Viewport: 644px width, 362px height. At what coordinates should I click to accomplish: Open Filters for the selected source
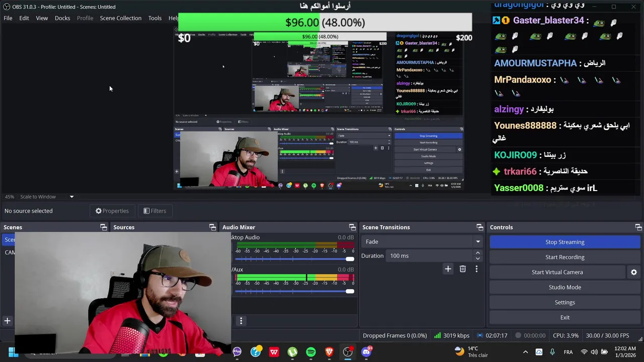[x=154, y=211]
